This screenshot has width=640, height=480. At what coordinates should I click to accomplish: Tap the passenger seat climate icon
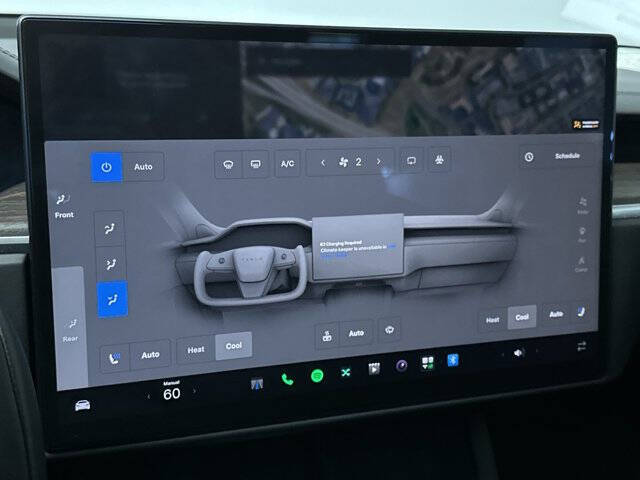click(581, 312)
